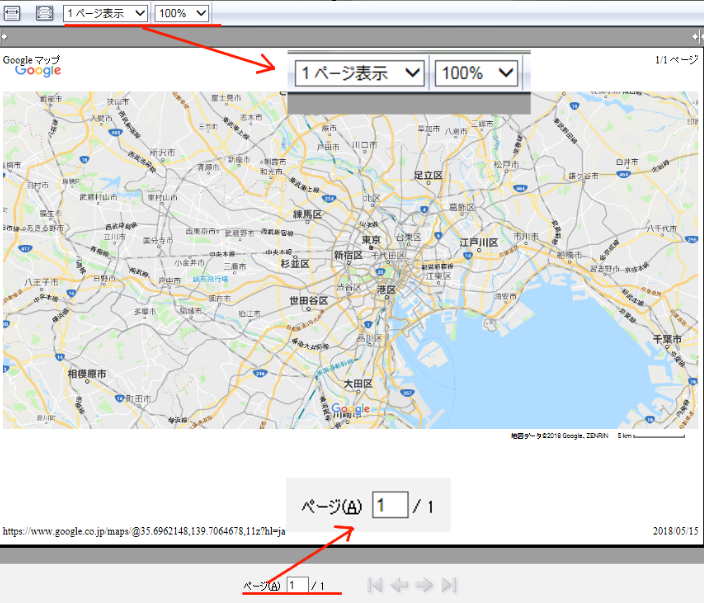704x603 pixels.
Task: Jump to the last page
Action: pyautogui.click(x=449, y=585)
